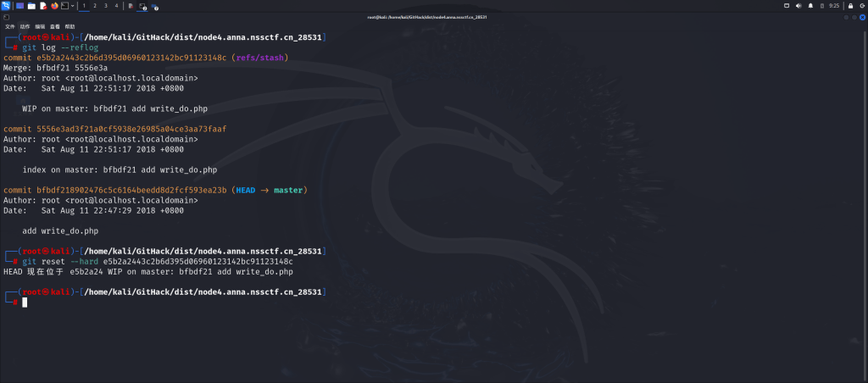The image size is (868, 383).
Task: Open the 编辑 menu
Action: coord(40,26)
